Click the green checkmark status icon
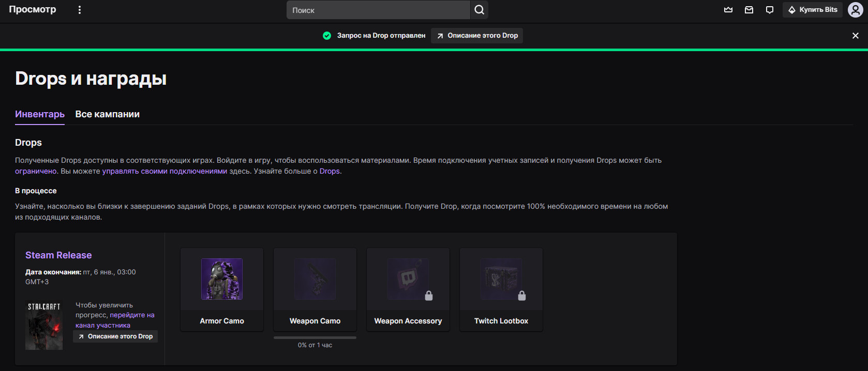868x371 pixels. [x=327, y=36]
